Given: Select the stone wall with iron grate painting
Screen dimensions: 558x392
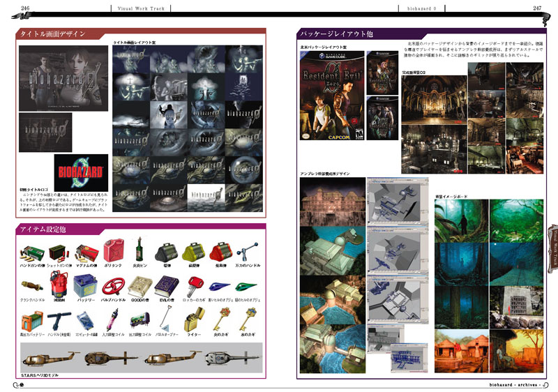Looking at the screenshot, I should pyautogui.click(x=516, y=308).
